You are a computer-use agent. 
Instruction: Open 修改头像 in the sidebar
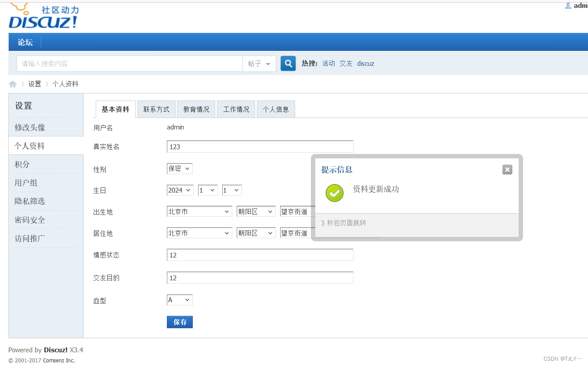click(x=29, y=127)
